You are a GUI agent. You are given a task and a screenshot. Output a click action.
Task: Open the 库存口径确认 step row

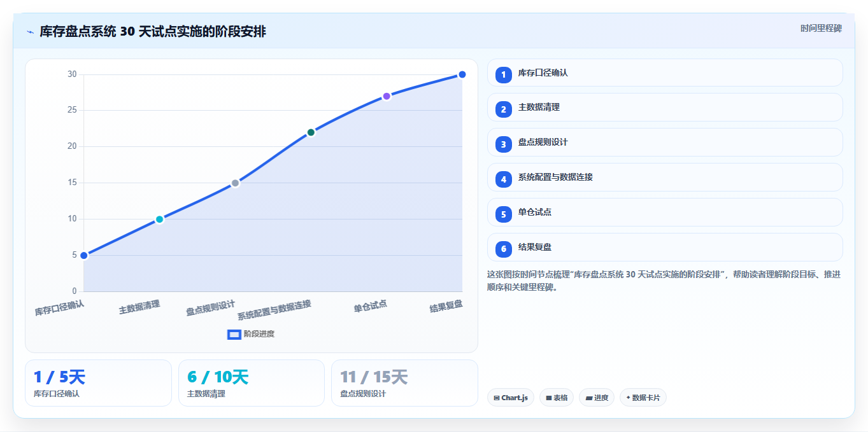(x=665, y=73)
